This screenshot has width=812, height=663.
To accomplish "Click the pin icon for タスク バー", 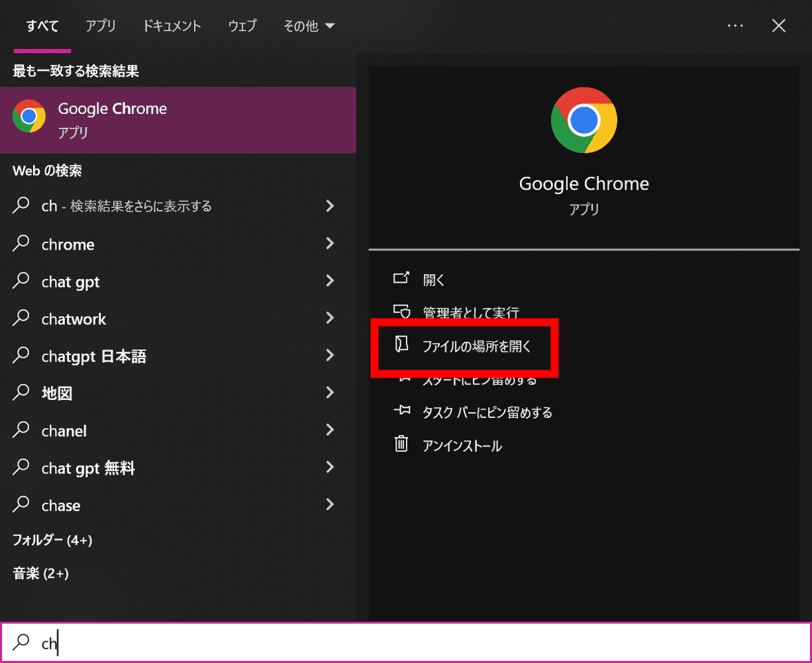I will (x=401, y=411).
